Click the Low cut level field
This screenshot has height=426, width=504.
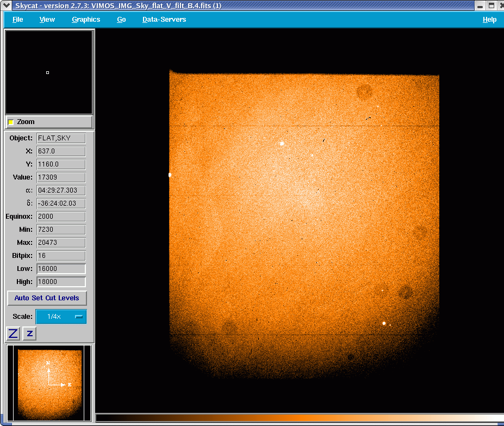[x=61, y=269]
